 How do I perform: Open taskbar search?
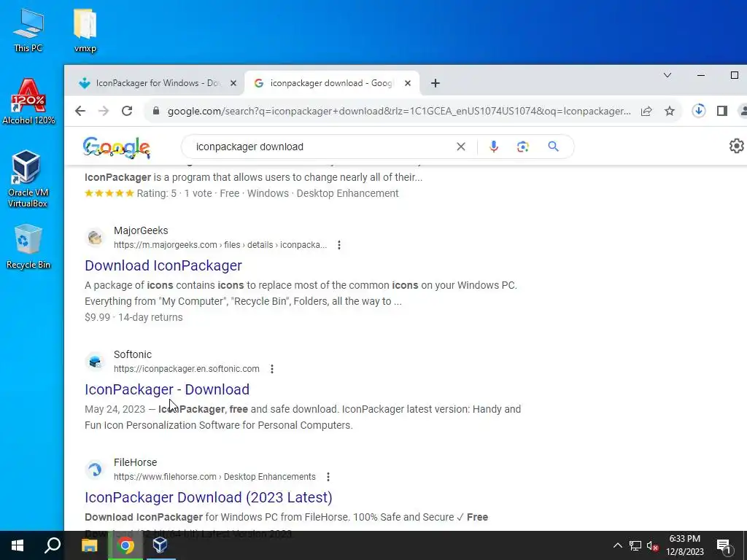coord(53,545)
